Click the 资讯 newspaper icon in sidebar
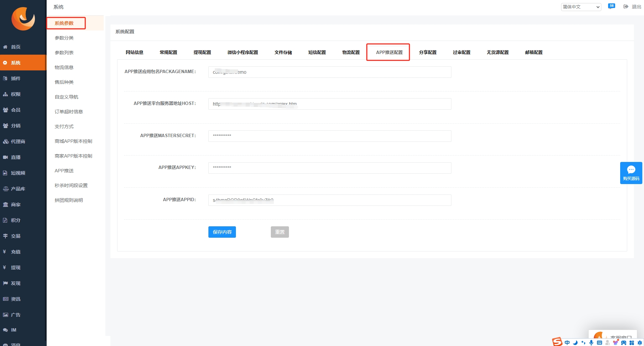The image size is (644, 346). pos(5,299)
